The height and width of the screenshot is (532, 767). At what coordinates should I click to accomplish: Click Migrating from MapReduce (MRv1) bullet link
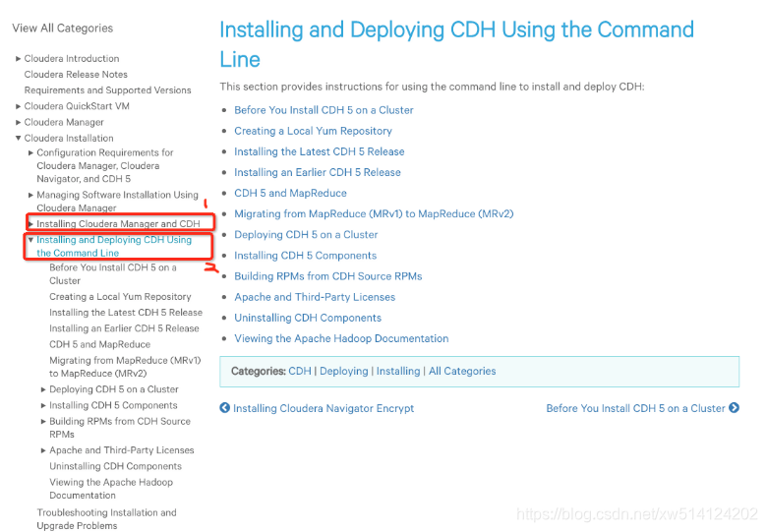point(375,213)
